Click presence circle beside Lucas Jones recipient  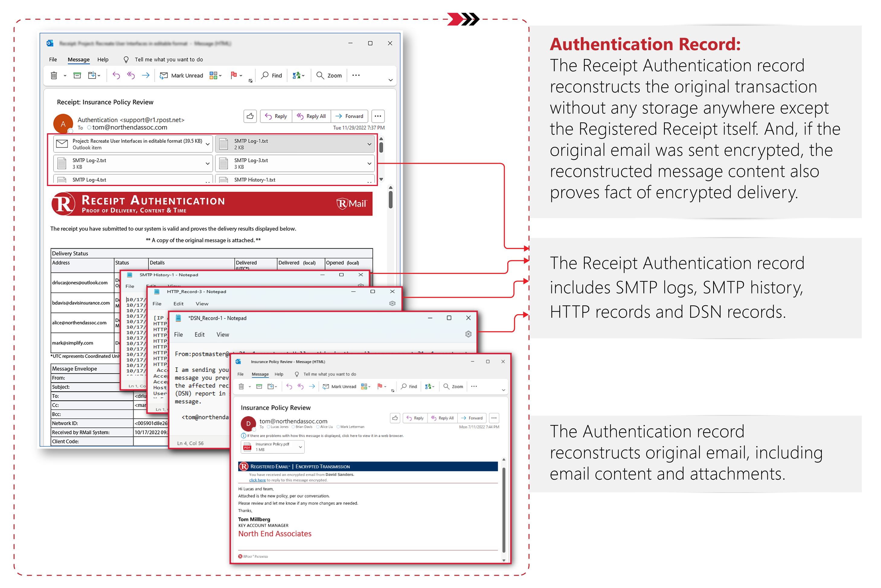(268, 427)
